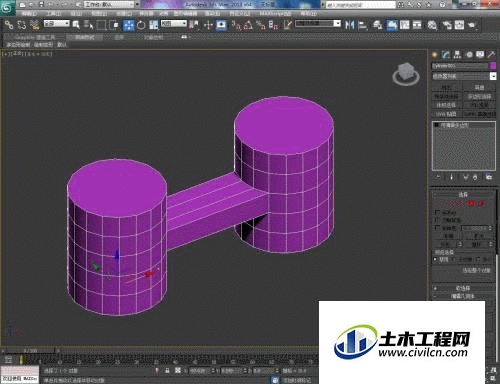The image size is (500, 384).
Task: Click the time slider 0/100 handle
Action: pyautogui.click(x=30, y=351)
